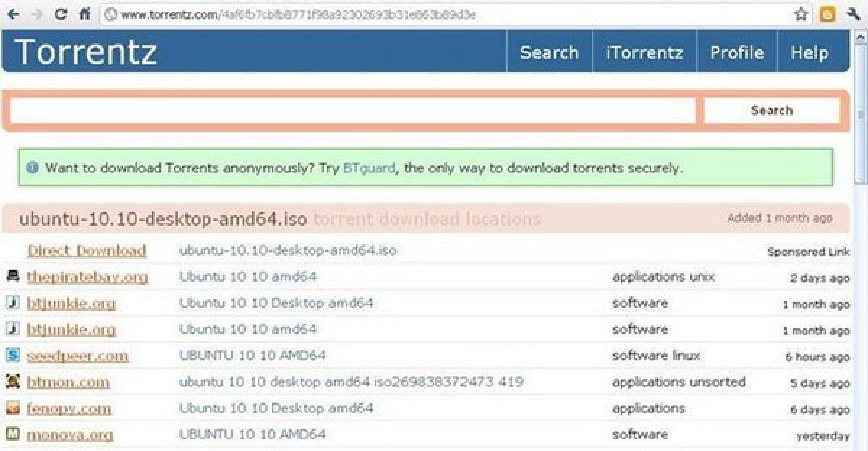Click the Search button beside query box

(x=772, y=111)
